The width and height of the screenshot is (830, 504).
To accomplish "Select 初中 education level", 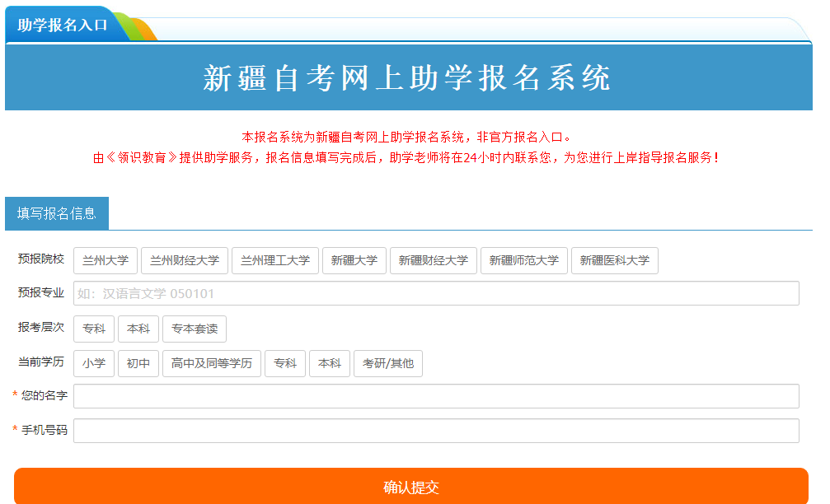I will pyautogui.click(x=138, y=363).
